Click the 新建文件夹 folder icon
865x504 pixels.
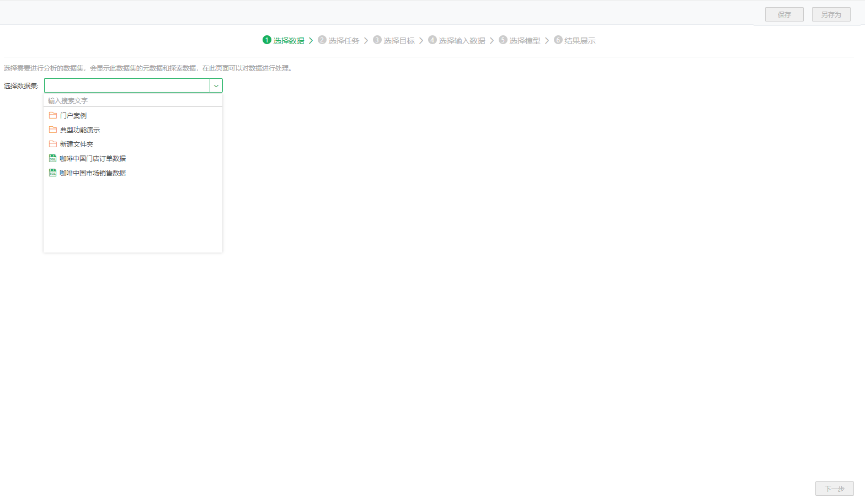pos(53,144)
